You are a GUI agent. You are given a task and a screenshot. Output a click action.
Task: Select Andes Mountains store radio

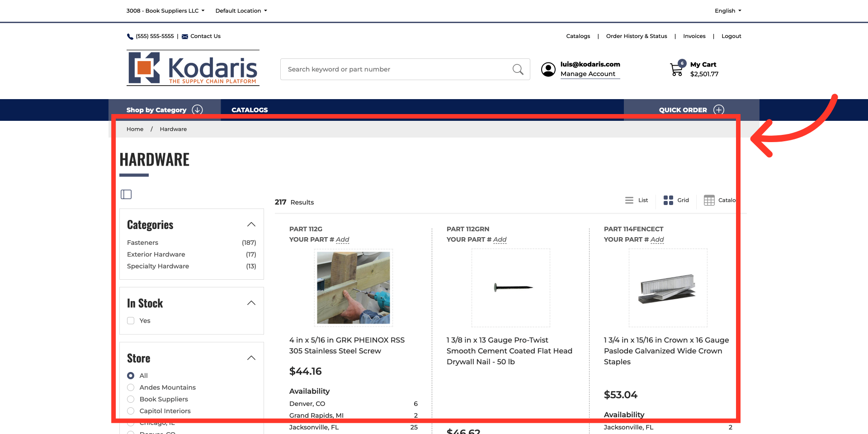(x=131, y=387)
